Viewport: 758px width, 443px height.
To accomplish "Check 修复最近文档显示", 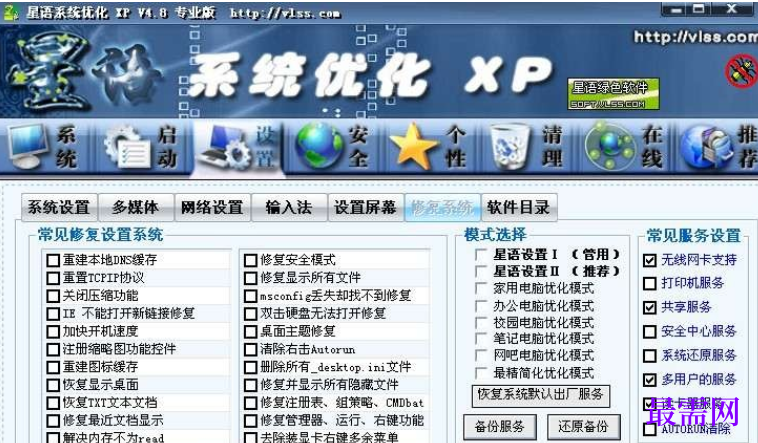I will click(53, 421).
